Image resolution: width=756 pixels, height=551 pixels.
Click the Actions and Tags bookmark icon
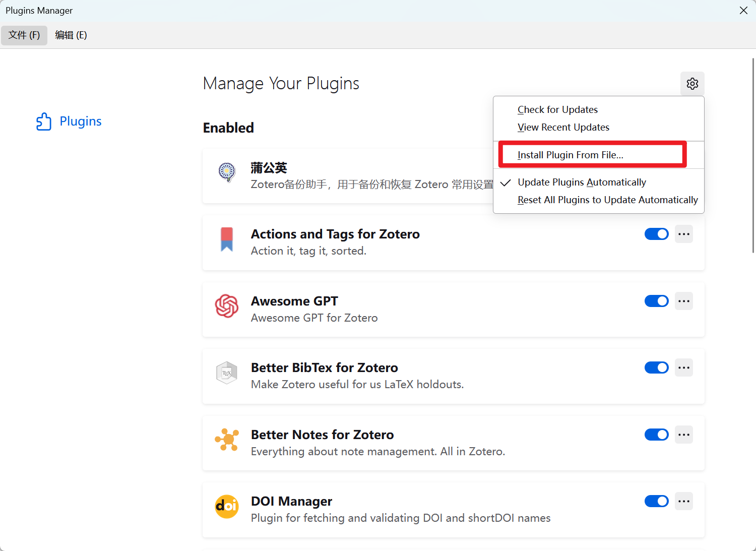[x=227, y=239]
